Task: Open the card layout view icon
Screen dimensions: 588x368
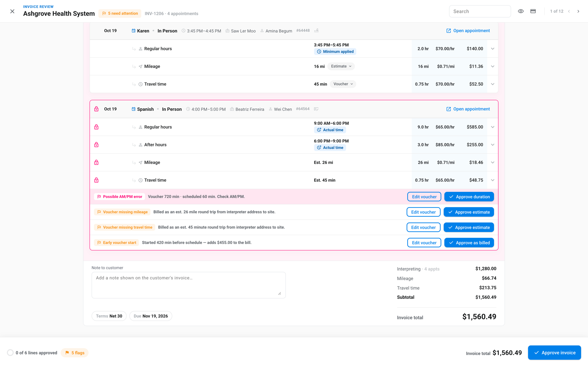Action: [533, 11]
